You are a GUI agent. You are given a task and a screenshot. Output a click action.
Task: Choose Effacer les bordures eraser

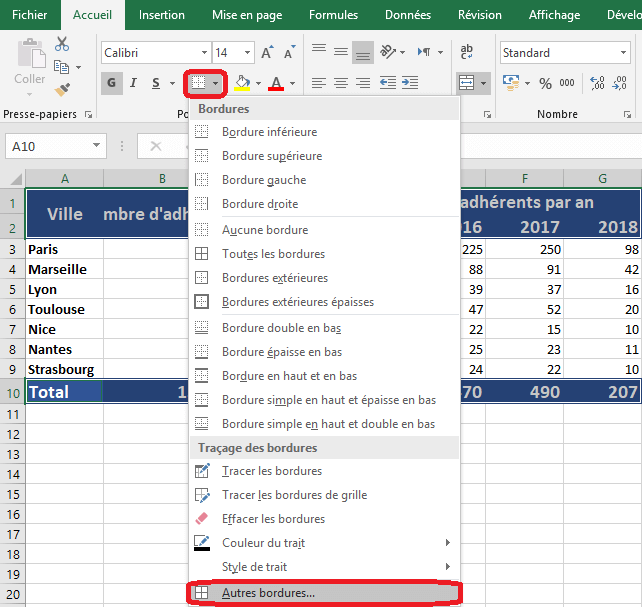273,519
